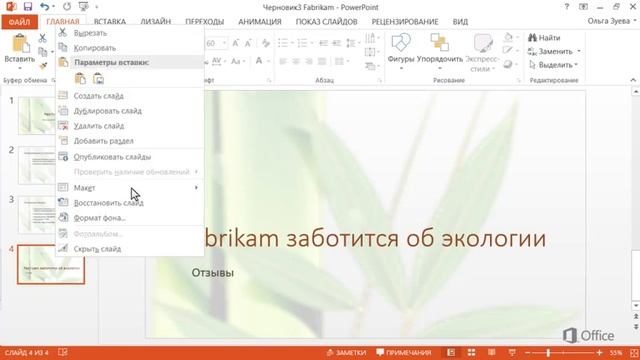Open Ольга Зуева account dropdown
The height and width of the screenshot is (360, 640).
611,21
